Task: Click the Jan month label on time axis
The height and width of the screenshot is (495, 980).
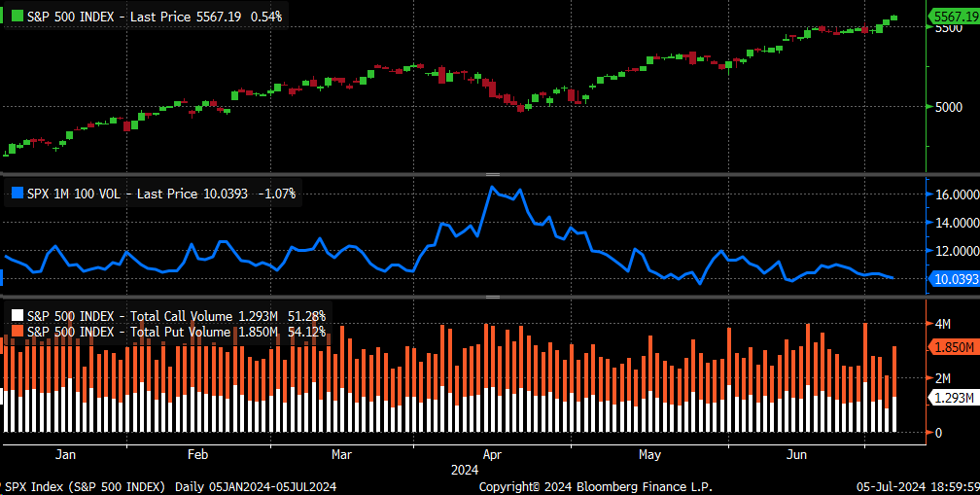Action: (x=66, y=454)
